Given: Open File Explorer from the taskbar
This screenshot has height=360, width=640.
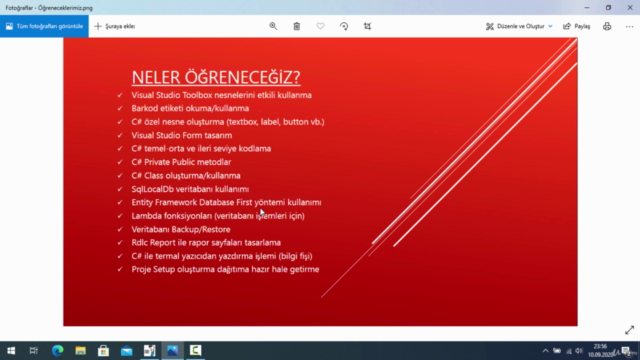Looking at the screenshot, I should click(80, 351).
